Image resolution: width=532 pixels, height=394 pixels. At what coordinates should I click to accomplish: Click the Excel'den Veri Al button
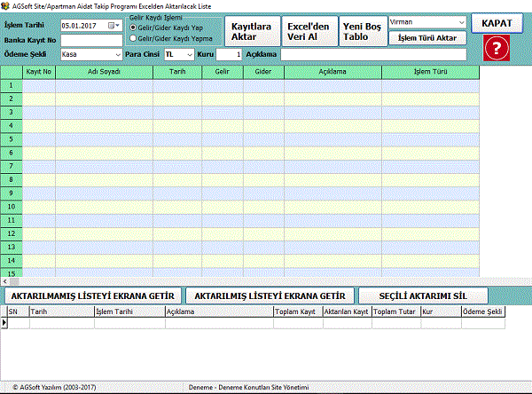coord(308,31)
